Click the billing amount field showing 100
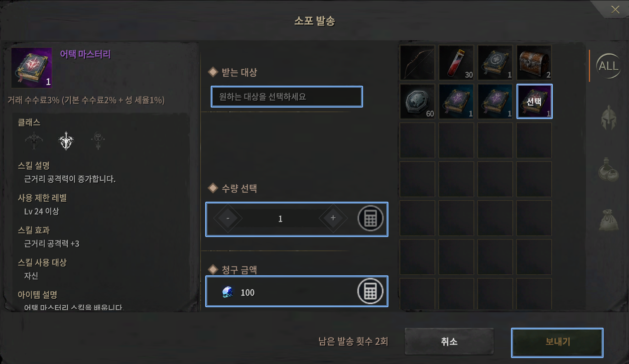Image resolution: width=629 pixels, height=364 pixels. point(297,291)
